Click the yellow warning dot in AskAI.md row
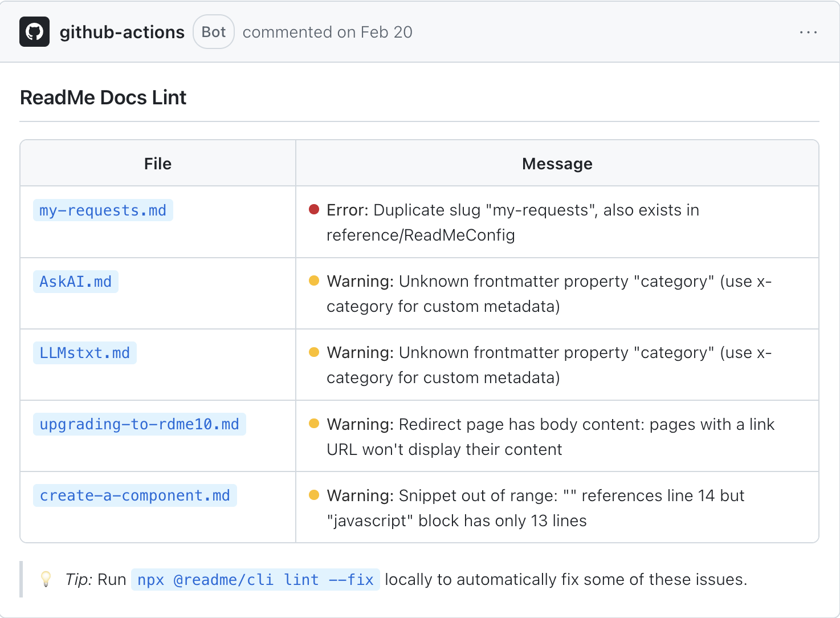 [x=314, y=280]
